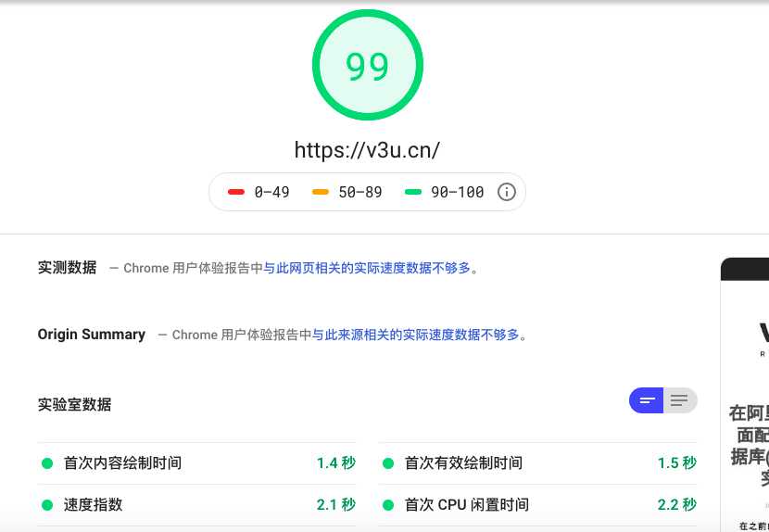Open link about insufficient origin speed data
Image resolution: width=769 pixels, height=532 pixels.
point(415,335)
